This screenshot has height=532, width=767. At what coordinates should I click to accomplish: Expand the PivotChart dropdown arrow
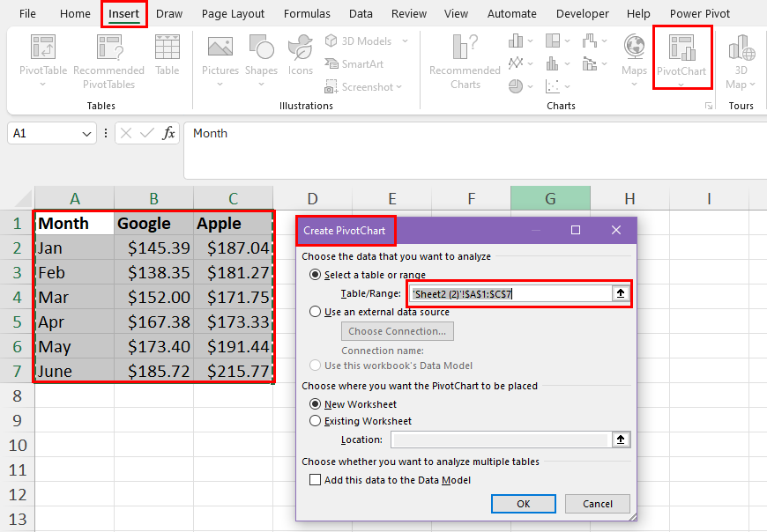click(x=681, y=85)
